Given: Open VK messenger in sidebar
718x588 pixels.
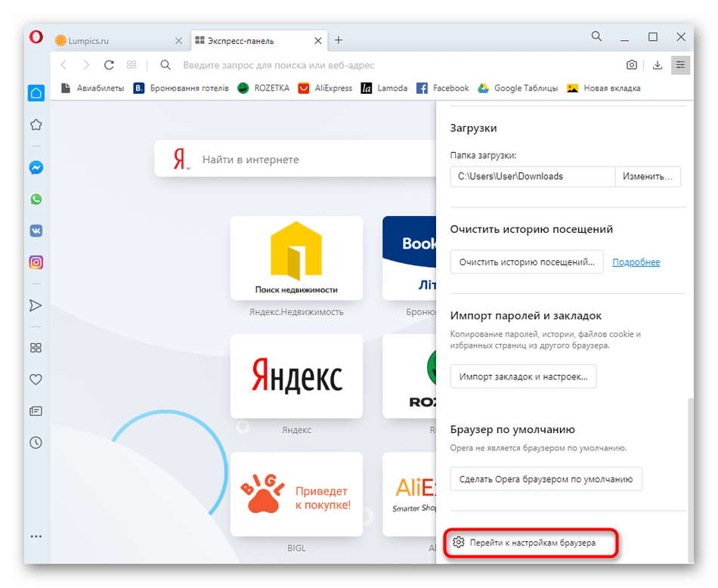Looking at the screenshot, I should [x=36, y=231].
